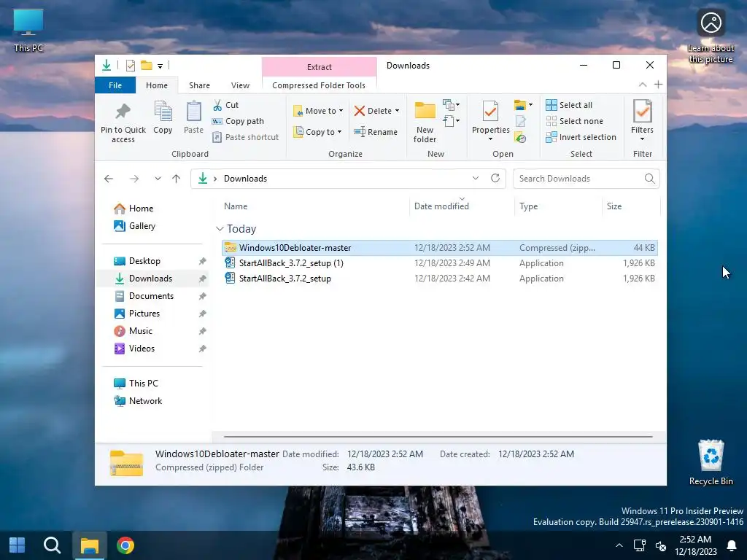Open the Move to dropdown
The image size is (747, 560).
tap(318, 111)
